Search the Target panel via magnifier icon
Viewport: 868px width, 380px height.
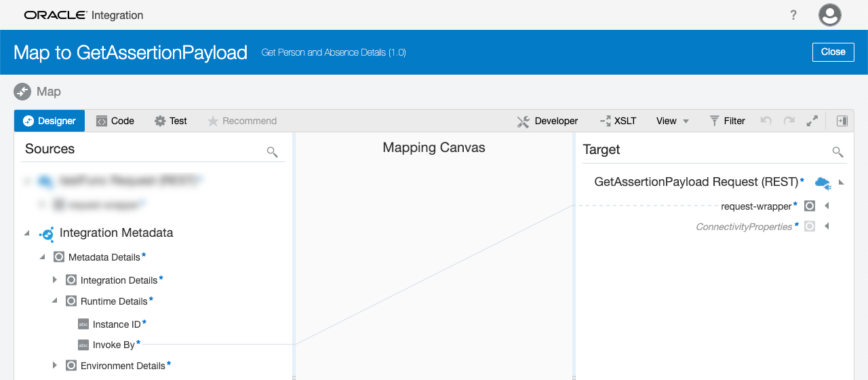pos(837,152)
